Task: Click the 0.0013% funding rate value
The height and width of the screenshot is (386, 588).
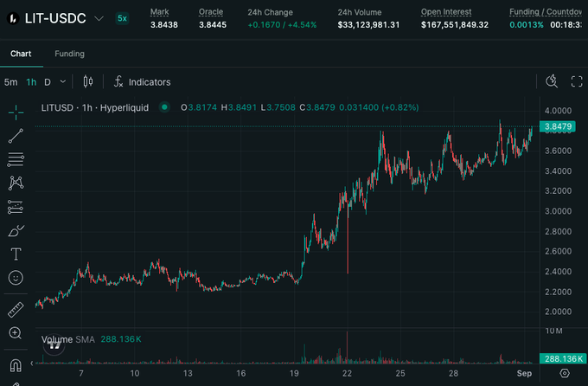Action: coord(526,25)
